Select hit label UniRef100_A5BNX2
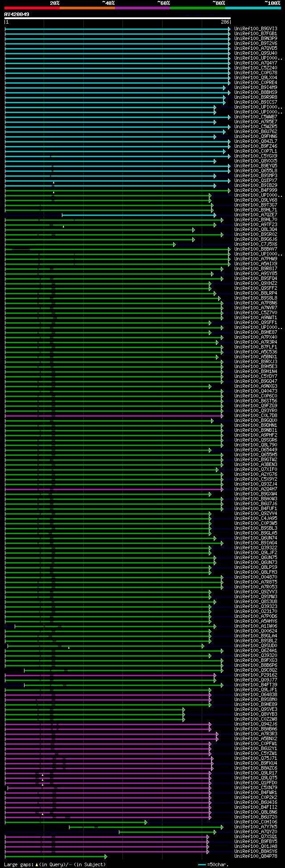The width and height of the screenshot is (285, 868). [256, 739]
